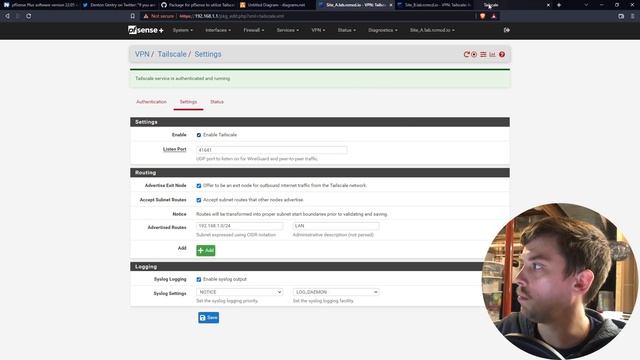Image resolution: width=640 pixels, height=360 pixels.
Task: Switch to the Status tab
Action: point(217,102)
